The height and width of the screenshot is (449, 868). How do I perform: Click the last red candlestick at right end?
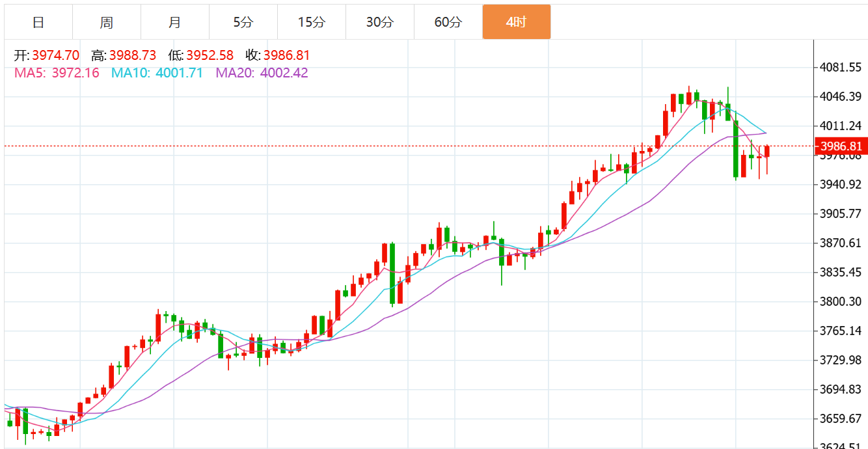pos(767,152)
